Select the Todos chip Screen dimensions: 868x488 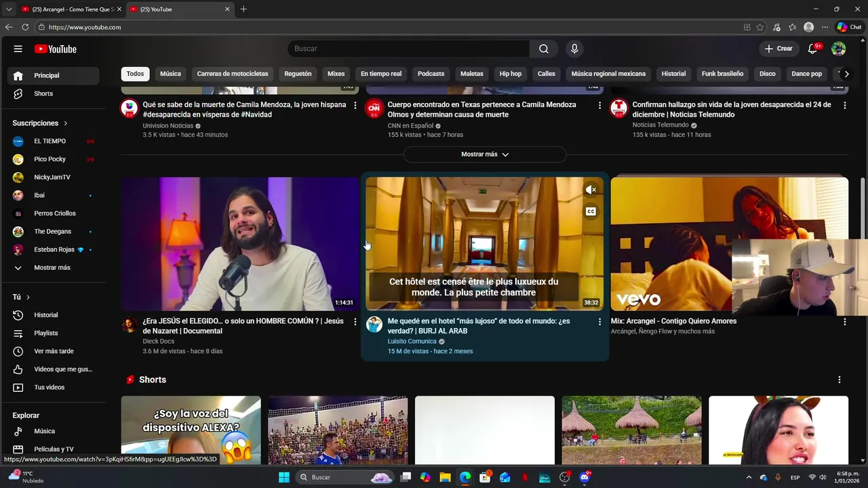pos(135,74)
